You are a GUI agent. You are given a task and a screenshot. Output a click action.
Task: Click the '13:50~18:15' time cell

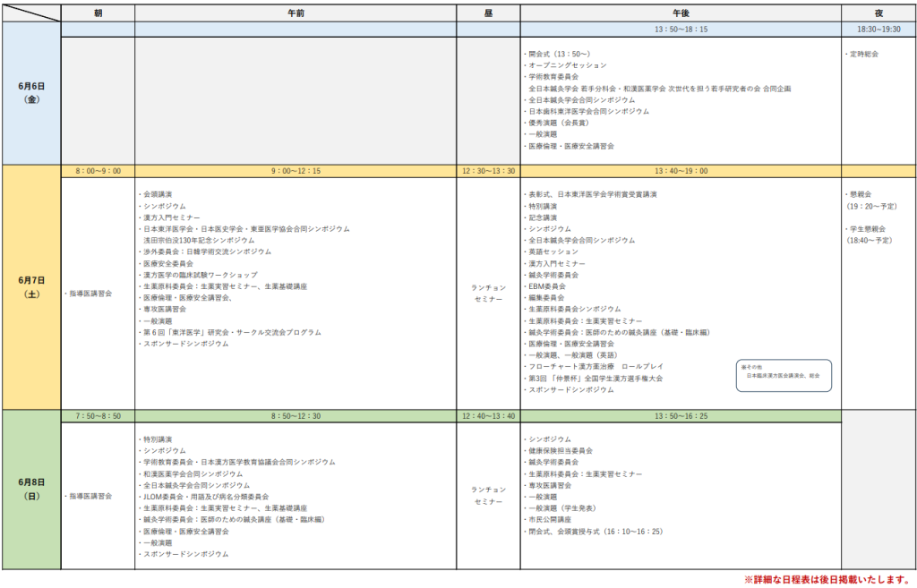(x=681, y=30)
